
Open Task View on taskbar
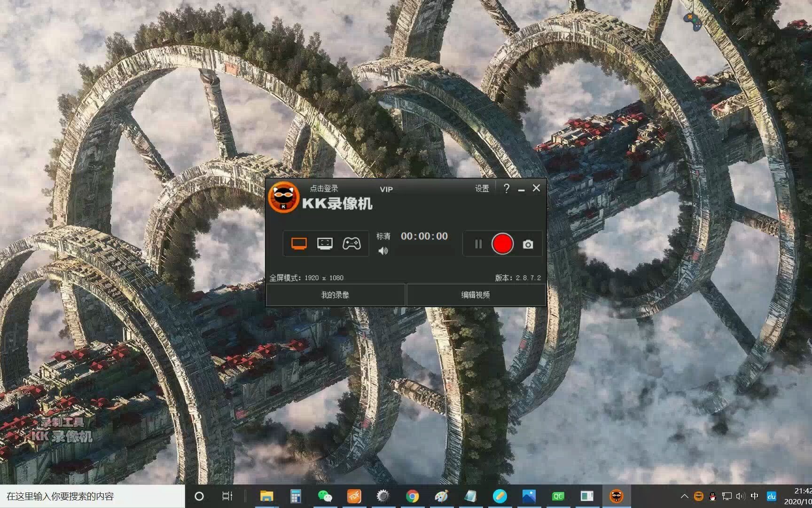pyautogui.click(x=227, y=496)
